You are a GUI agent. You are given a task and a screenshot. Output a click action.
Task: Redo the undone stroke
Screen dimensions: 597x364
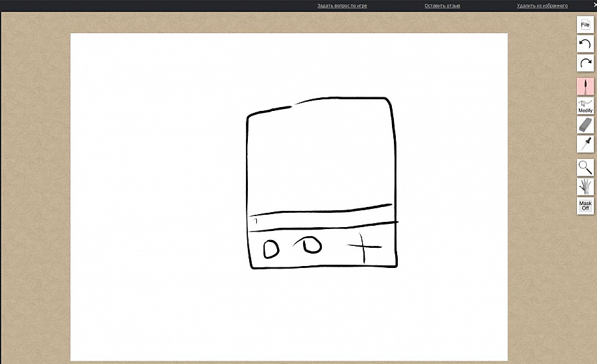(585, 63)
